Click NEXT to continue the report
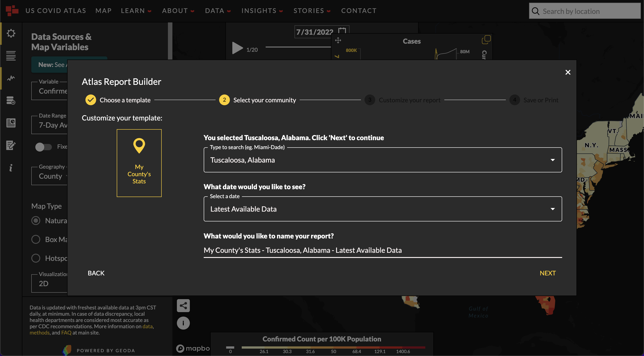644x356 pixels. tap(547, 273)
